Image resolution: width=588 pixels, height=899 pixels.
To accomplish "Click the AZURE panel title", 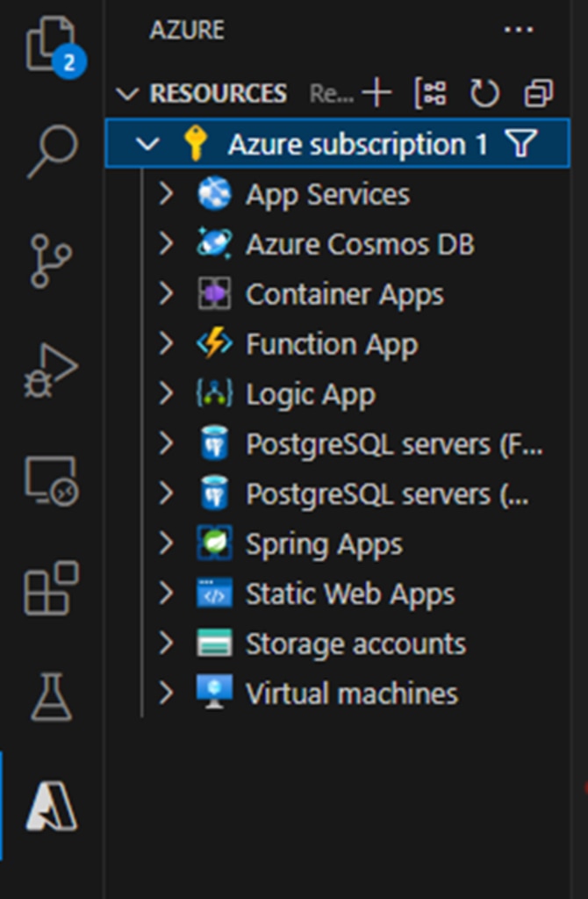I will pyautogui.click(x=187, y=30).
